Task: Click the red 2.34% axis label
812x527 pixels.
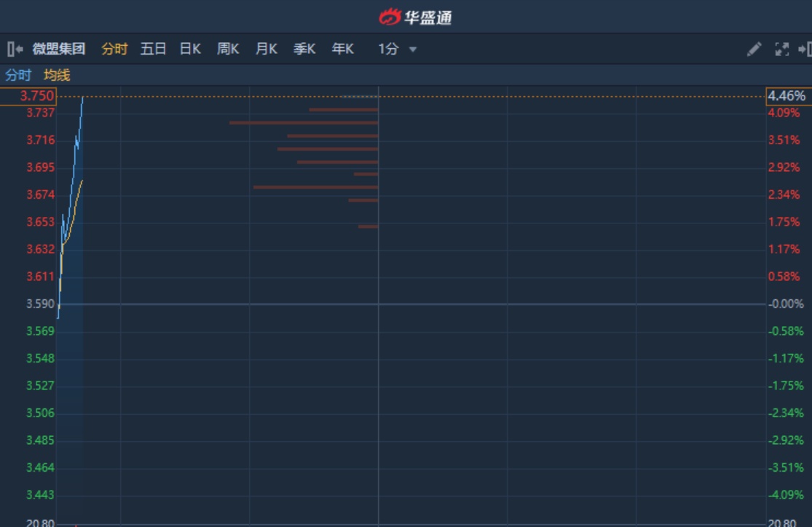Action: [784, 194]
